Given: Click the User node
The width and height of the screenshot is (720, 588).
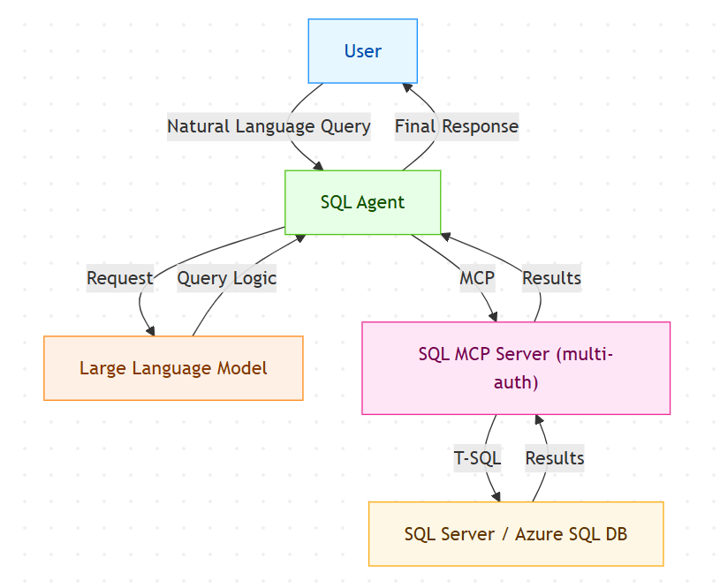Looking at the screenshot, I should (362, 51).
